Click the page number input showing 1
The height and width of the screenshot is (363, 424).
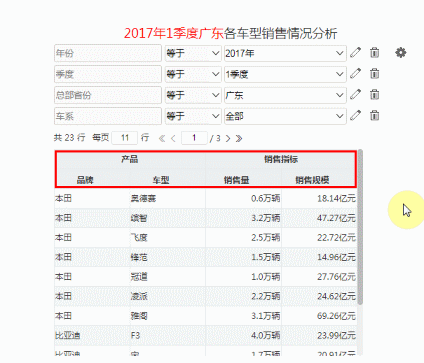point(194,138)
